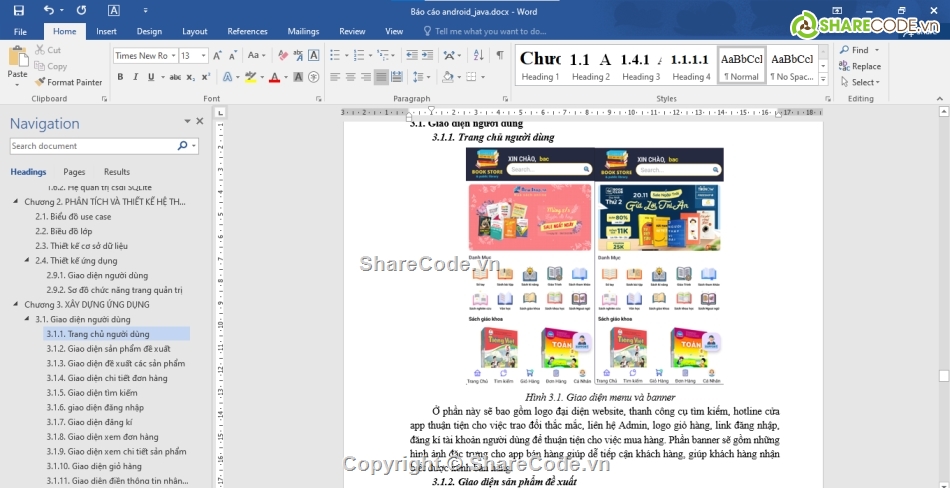Click the Replace button

click(859, 66)
